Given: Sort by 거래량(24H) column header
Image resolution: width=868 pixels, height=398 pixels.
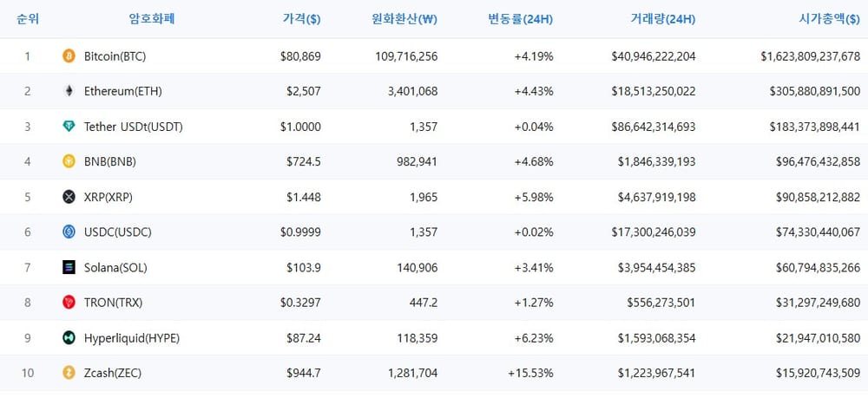Looking at the screenshot, I should pyautogui.click(x=662, y=19).
